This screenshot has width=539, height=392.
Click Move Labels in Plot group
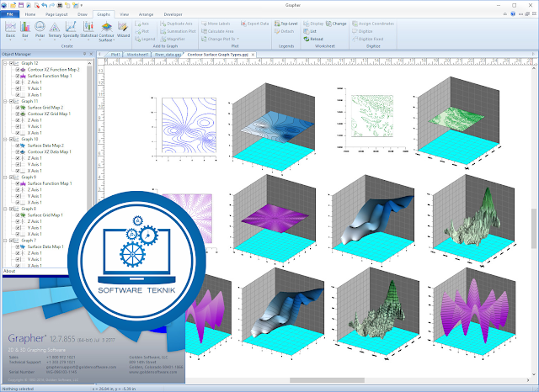216,24
